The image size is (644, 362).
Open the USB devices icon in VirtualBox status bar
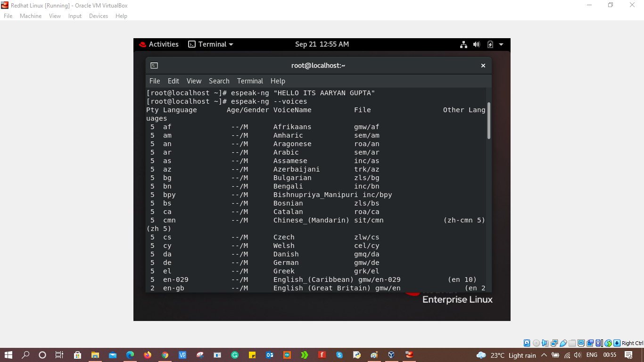(x=563, y=343)
